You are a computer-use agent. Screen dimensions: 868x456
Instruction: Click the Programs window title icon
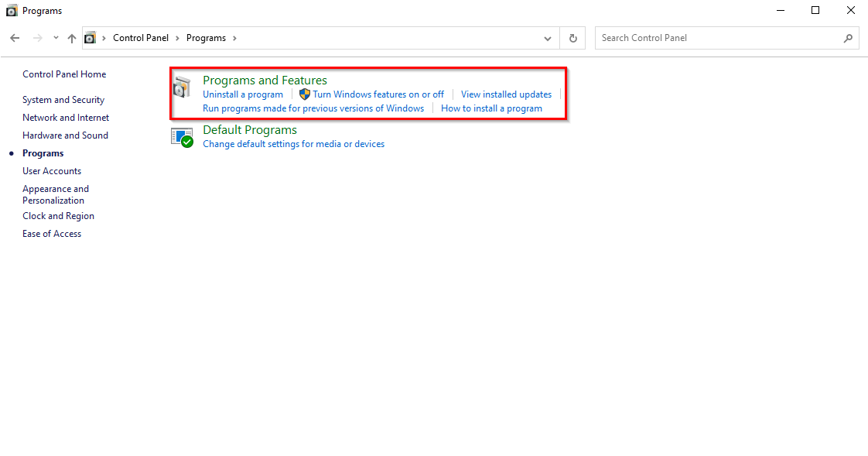12,11
